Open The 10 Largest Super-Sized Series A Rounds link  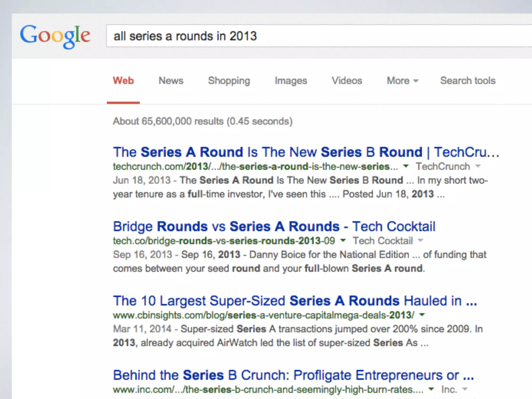pos(295,301)
